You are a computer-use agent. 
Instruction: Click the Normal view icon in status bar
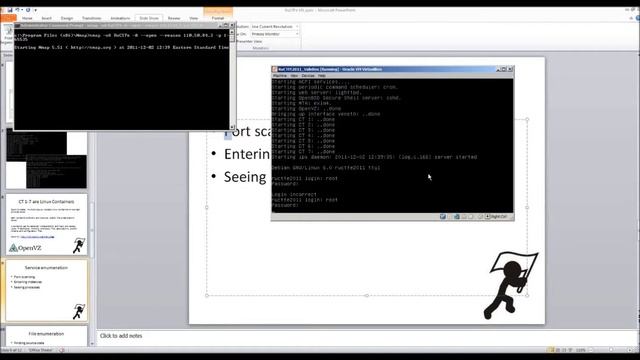[x=551, y=350]
